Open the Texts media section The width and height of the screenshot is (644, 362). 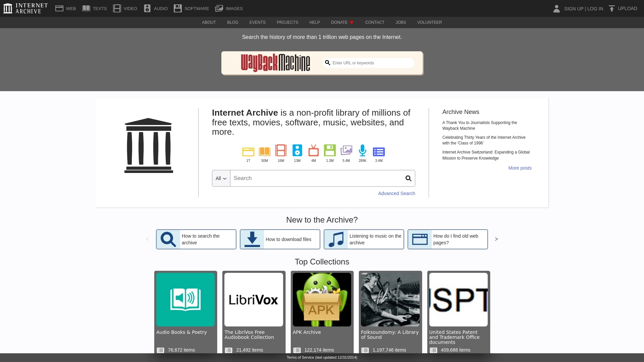[95, 8]
